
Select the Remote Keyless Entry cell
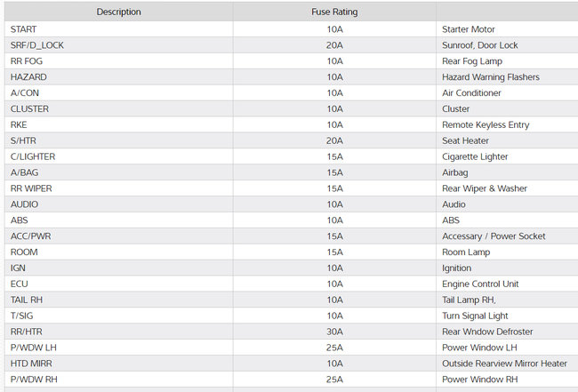[486, 125]
